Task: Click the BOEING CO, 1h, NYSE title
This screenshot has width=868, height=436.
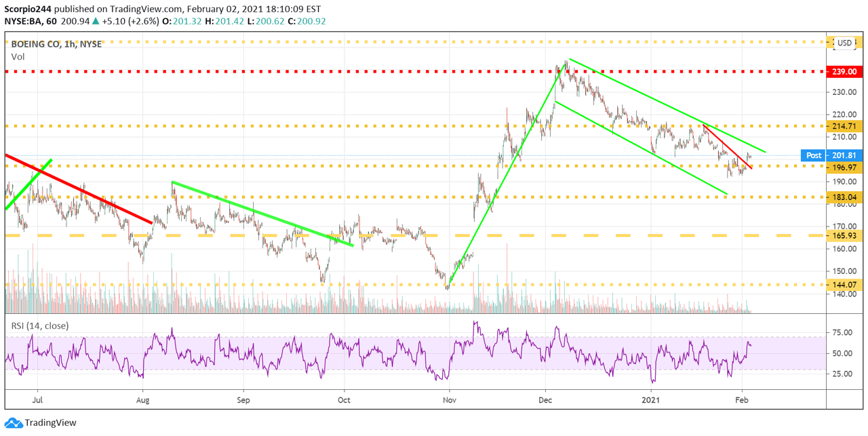Action: point(56,43)
